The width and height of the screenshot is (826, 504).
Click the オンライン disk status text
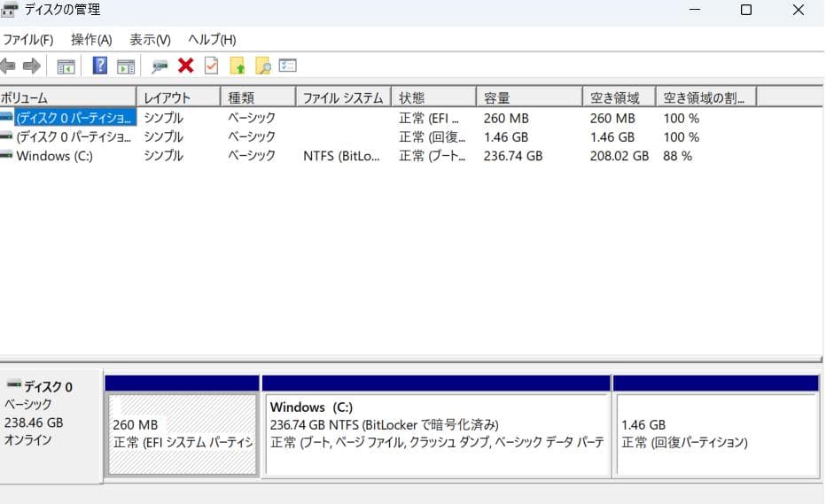coord(28,439)
